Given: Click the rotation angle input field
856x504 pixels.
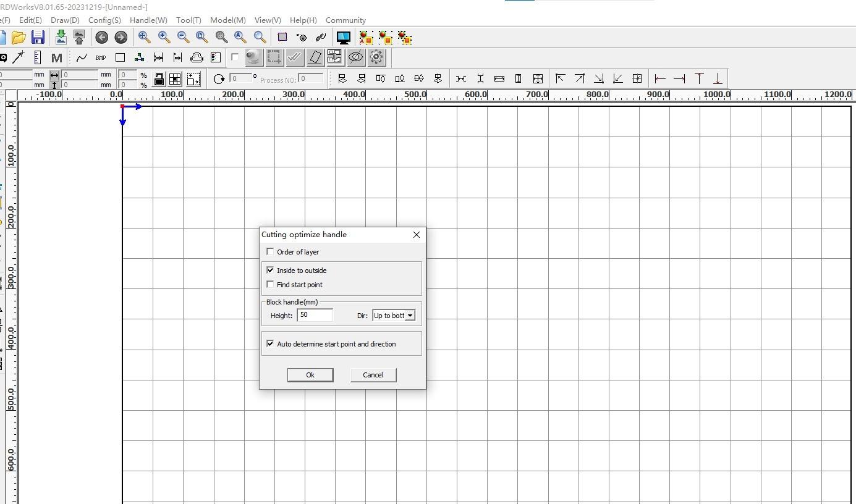Looking at the screenshot, I should [240, 78].
